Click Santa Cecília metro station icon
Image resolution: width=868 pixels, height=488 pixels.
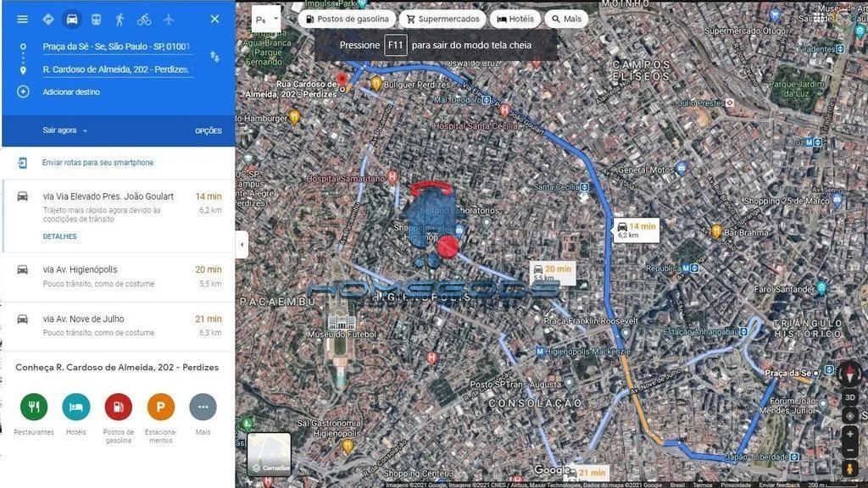click(x=585, y=187)
